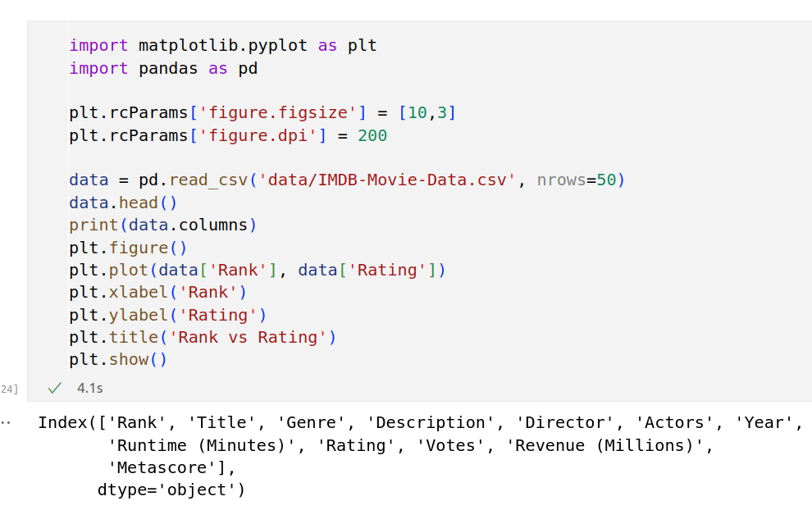Click the plt.figure() line
This screenshot has width=812, height=510.
coord(129,248)
